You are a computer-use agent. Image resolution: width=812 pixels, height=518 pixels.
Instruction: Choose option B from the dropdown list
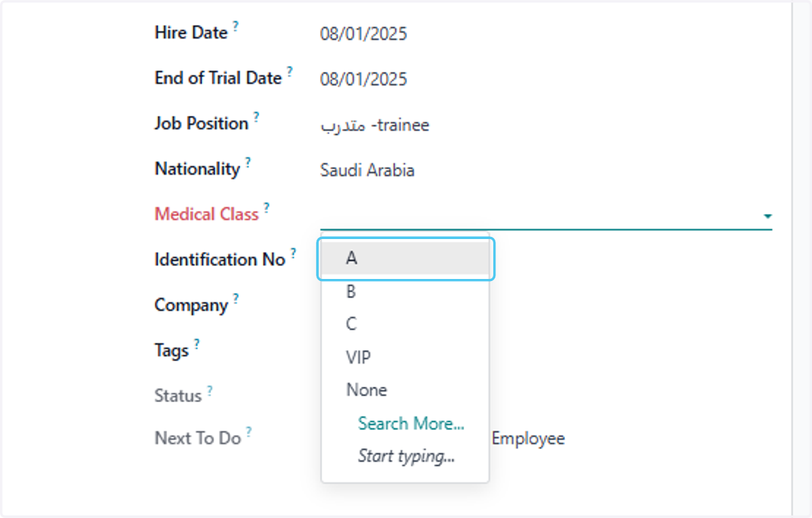point(405,291)
